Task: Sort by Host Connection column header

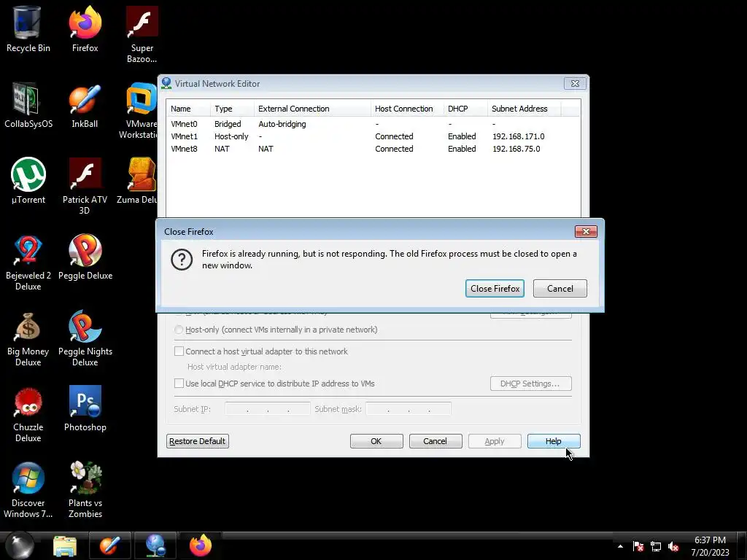Action: point(407,109)
